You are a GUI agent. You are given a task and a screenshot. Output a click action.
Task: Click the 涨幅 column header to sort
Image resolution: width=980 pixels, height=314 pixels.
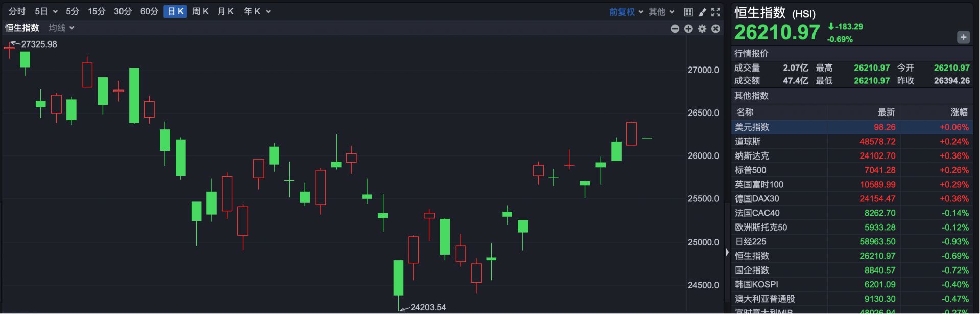click(x=959, y=112)
